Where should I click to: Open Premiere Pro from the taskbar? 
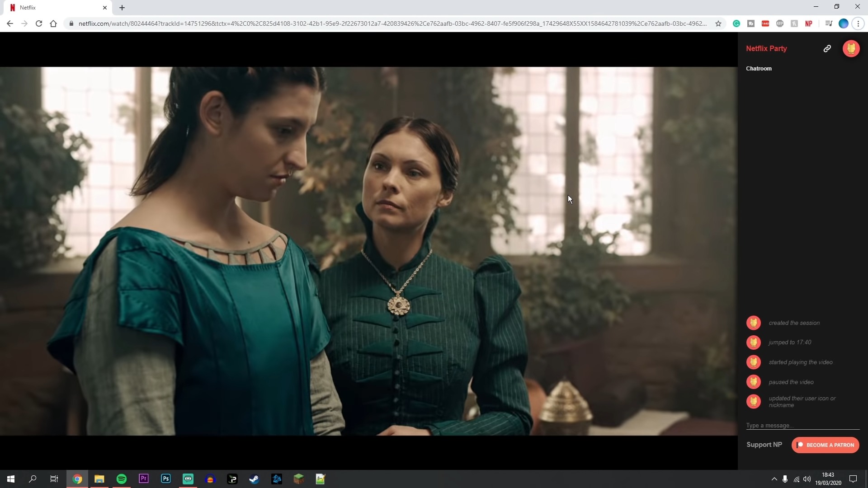(143, 479)
